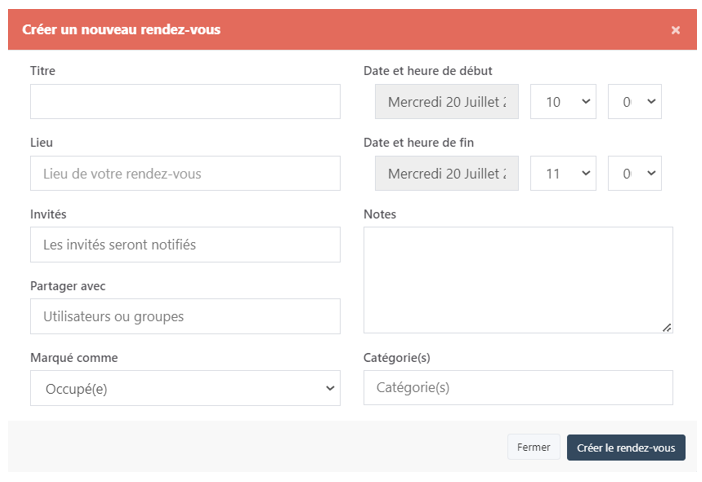Click Créer le rendez-vous button

pos(626,447)
